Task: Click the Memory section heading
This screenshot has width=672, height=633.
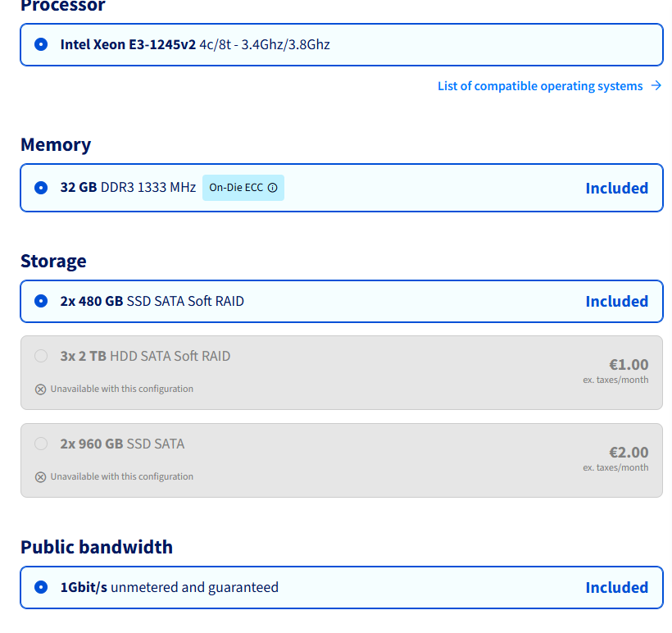Action: pos(56,144)
